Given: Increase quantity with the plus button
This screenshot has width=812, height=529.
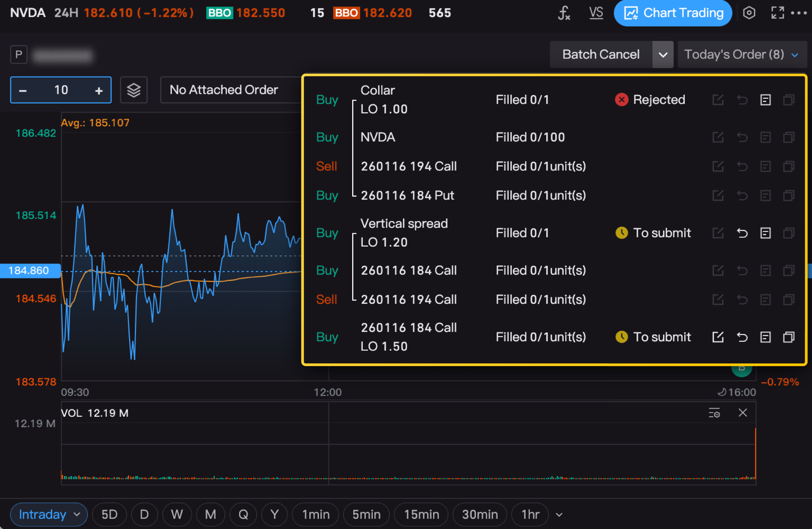Looking at the screenshot, I should [99, 90].
